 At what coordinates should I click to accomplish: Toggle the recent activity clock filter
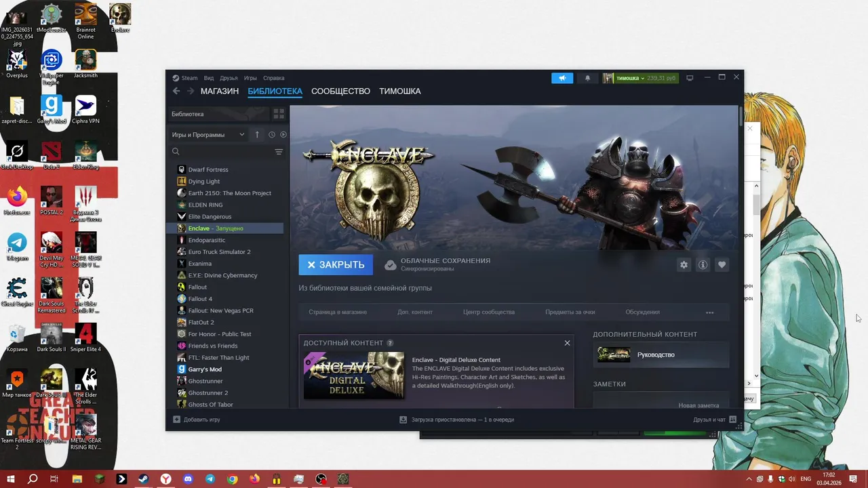[x=272, y=135]
